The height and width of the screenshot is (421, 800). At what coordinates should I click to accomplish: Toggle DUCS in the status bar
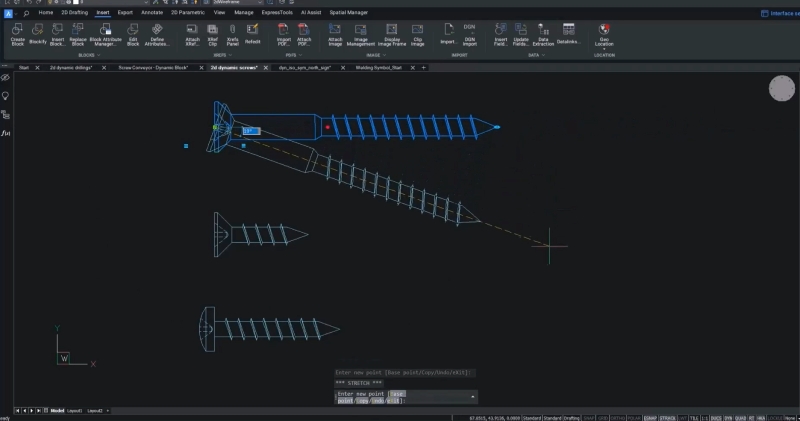click(716, 418)
